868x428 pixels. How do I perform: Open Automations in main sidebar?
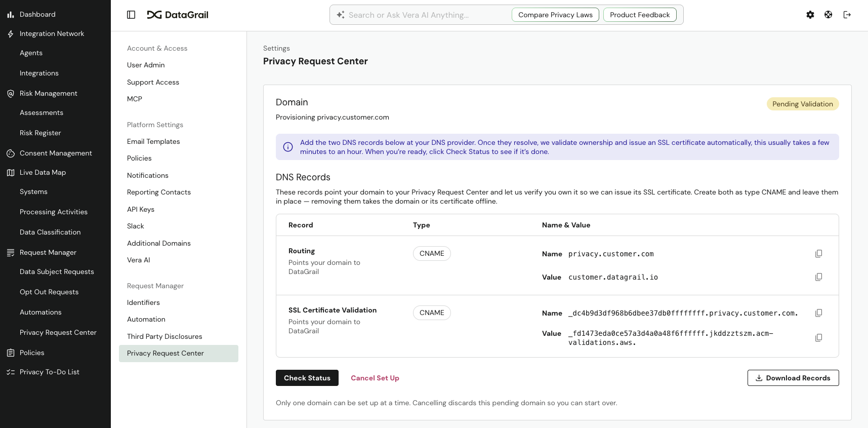(40, 313)
